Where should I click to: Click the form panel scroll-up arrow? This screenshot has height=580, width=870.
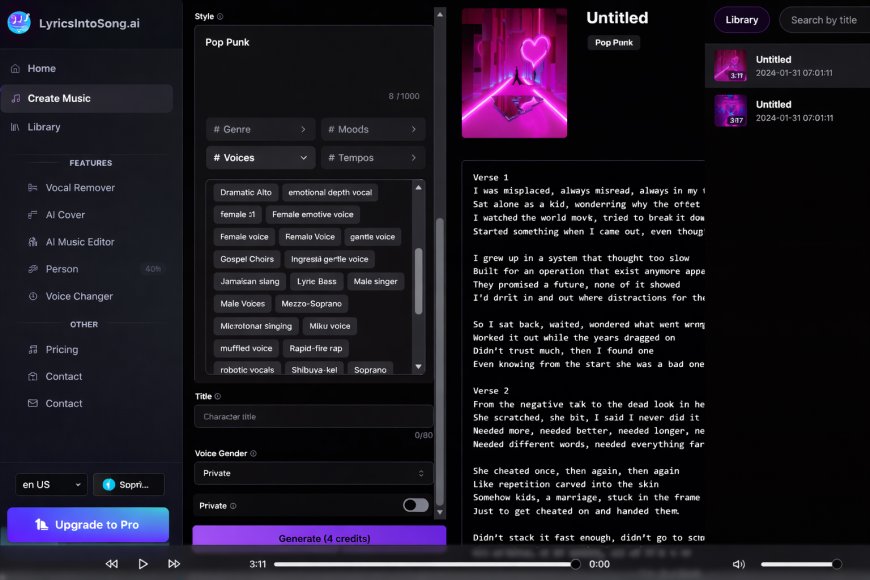(439, 14)
